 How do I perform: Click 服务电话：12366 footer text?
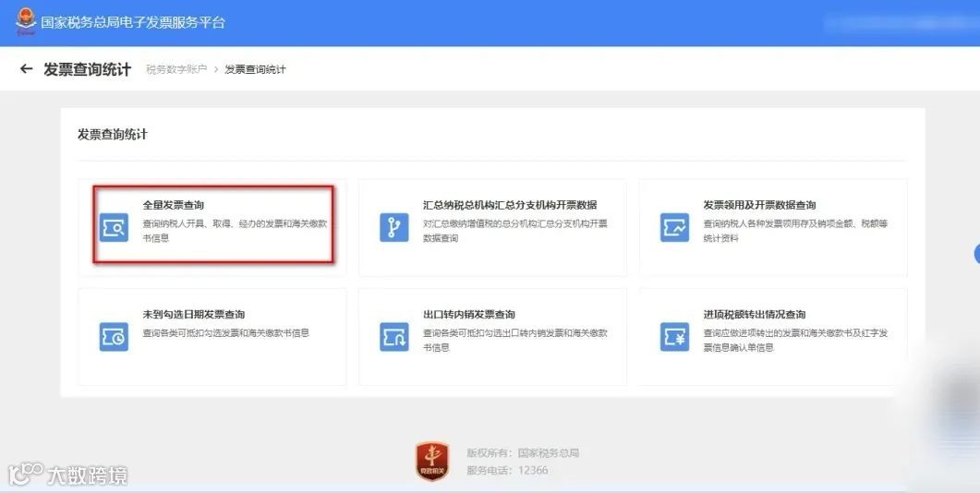(x=507, y=471)
